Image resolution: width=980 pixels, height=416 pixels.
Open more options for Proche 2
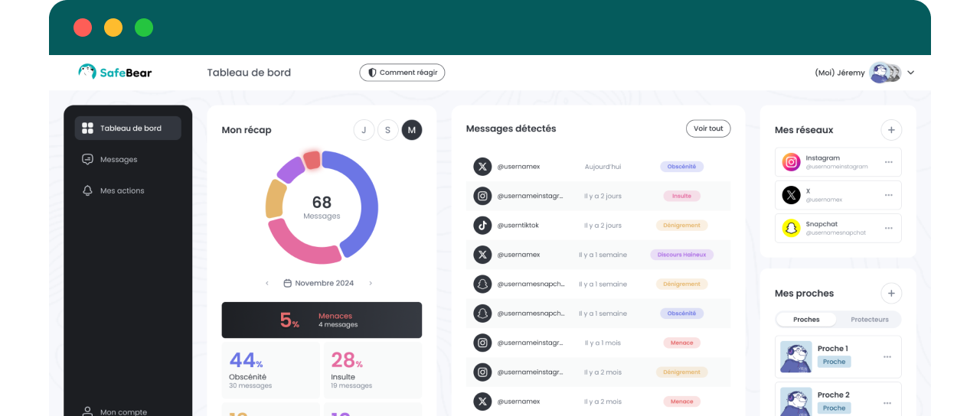point(887,403)
